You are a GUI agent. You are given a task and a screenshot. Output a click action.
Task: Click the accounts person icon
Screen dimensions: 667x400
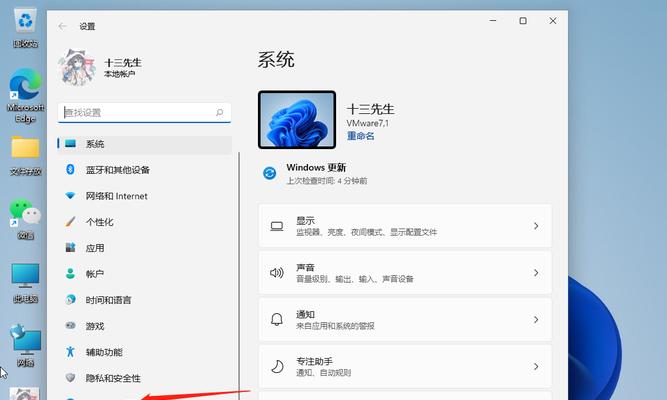point(70,274)
